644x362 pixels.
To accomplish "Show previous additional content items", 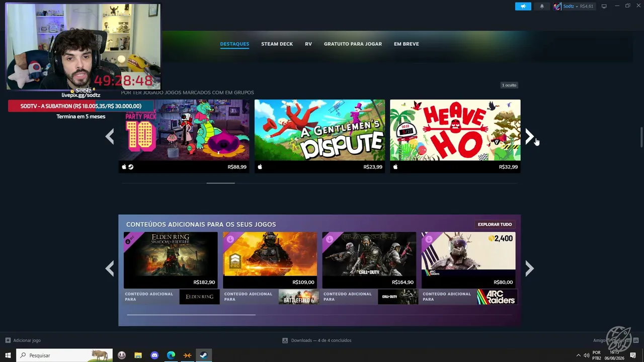I will click(x=110, y=269).
